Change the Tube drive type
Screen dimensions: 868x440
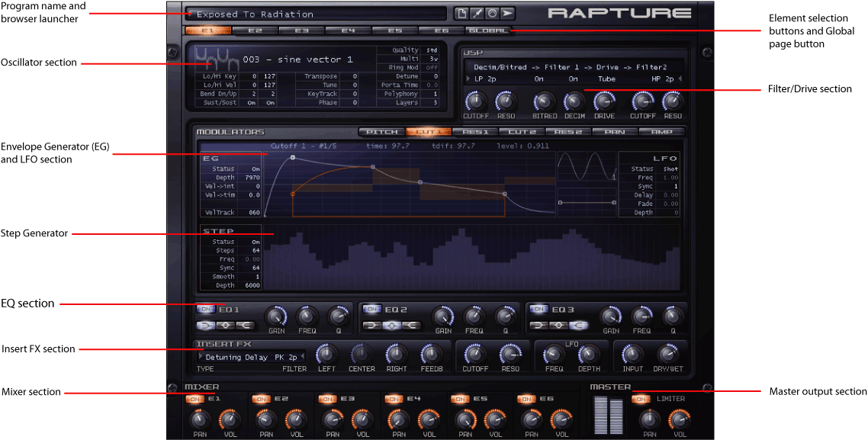(606, 79)
